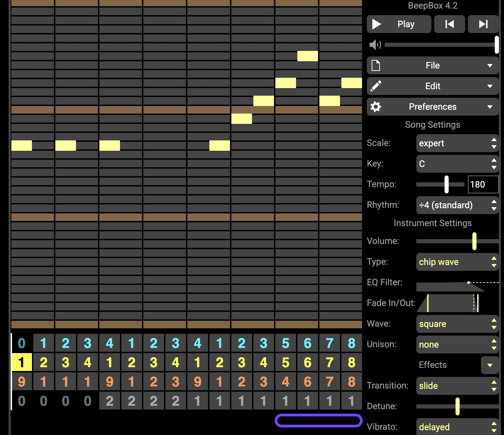Select pattern 8 in the yellow channel row
Screen dimensions: 504x435
pyautogui.click(x=352, y=362)
